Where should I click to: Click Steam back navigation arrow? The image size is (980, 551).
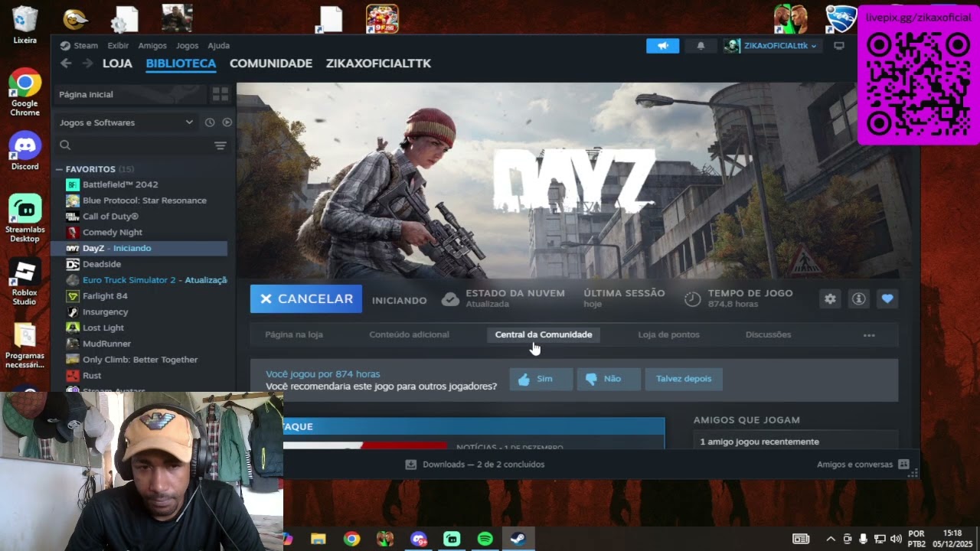(x=66, y=64)
